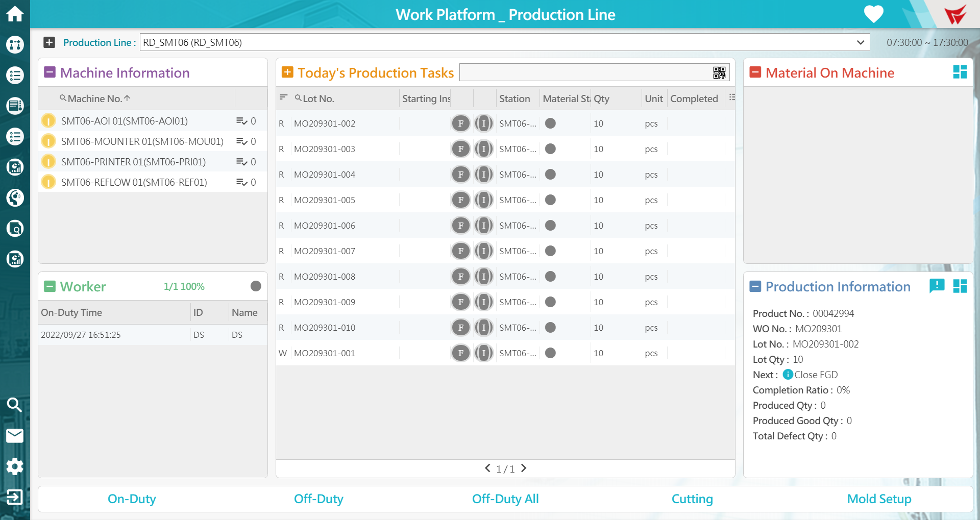The width and height of the screenshot is (980, 520).
Task: Open the settings gear icon
Action: pos(15,466)
